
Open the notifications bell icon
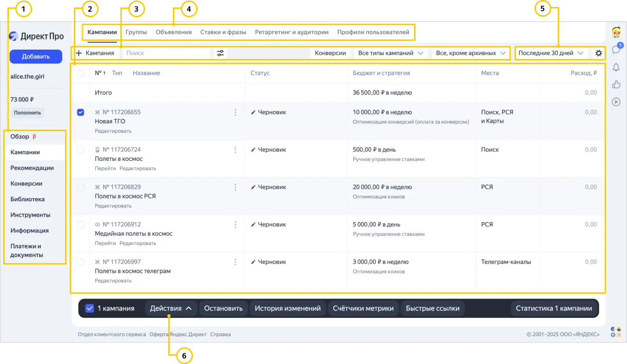(616, 67)
